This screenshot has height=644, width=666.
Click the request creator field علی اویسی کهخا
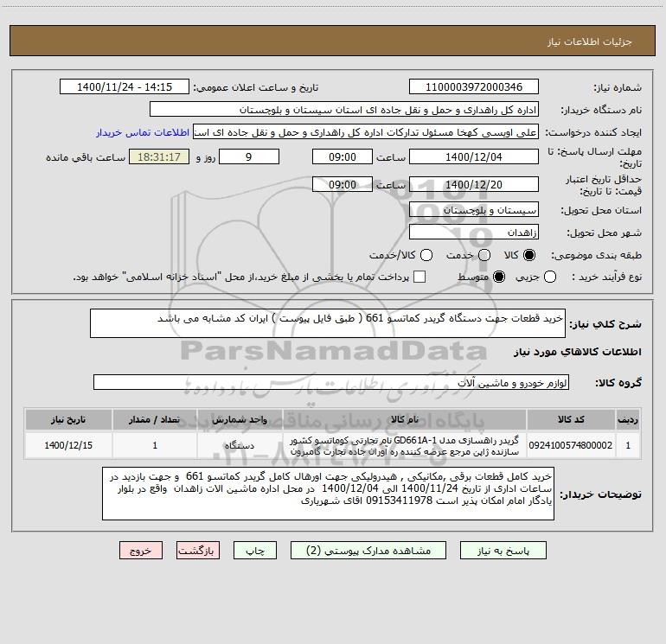click(366, 131)
